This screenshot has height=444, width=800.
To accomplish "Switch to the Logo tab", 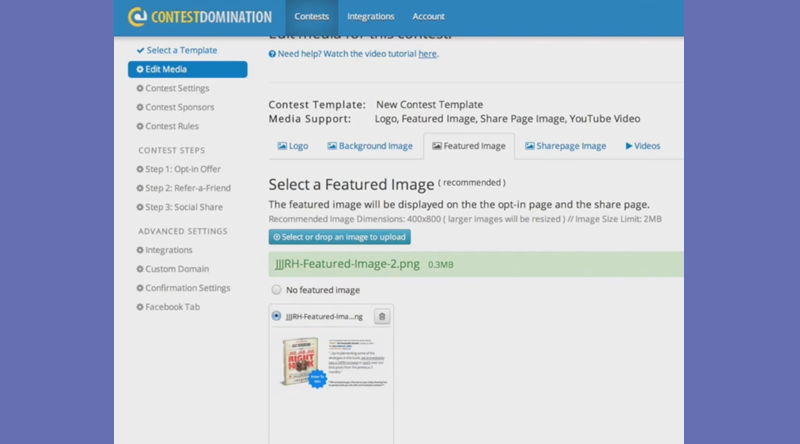I will point(293,146).
